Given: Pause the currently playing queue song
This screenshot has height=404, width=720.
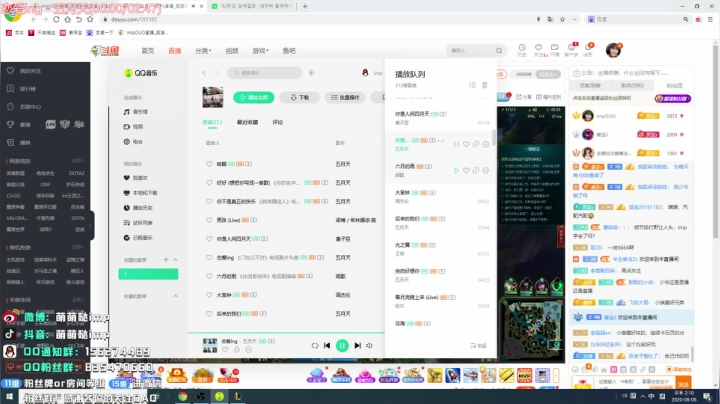Looking at the screenshot, I should click(456, 144).
